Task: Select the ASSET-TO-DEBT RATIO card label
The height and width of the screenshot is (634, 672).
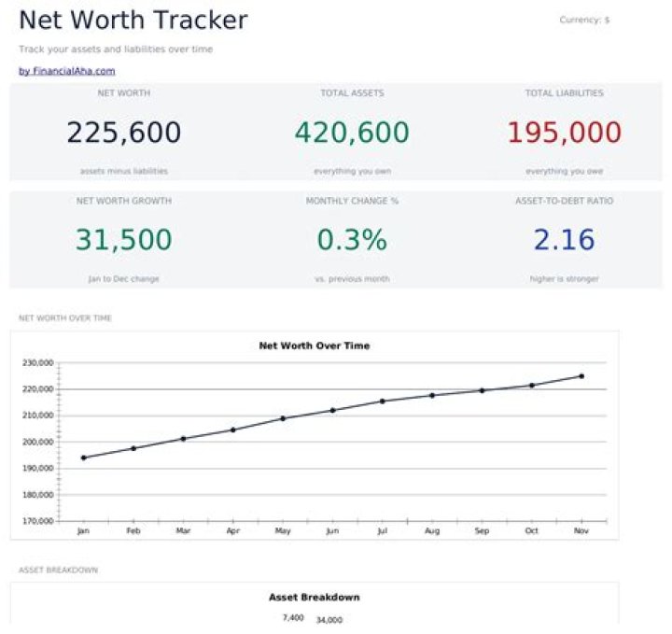Action: click(564, 201)
